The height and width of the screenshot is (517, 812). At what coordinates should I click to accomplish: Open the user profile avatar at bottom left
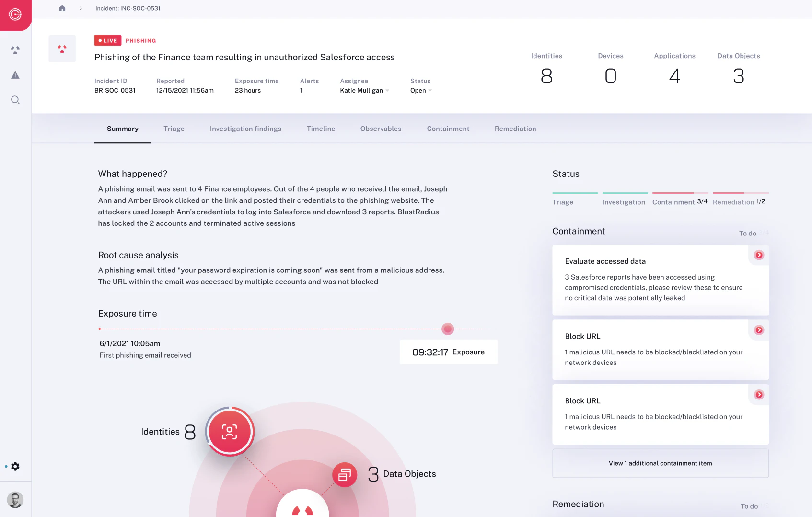pyautogui.click(x=15, y=500)
